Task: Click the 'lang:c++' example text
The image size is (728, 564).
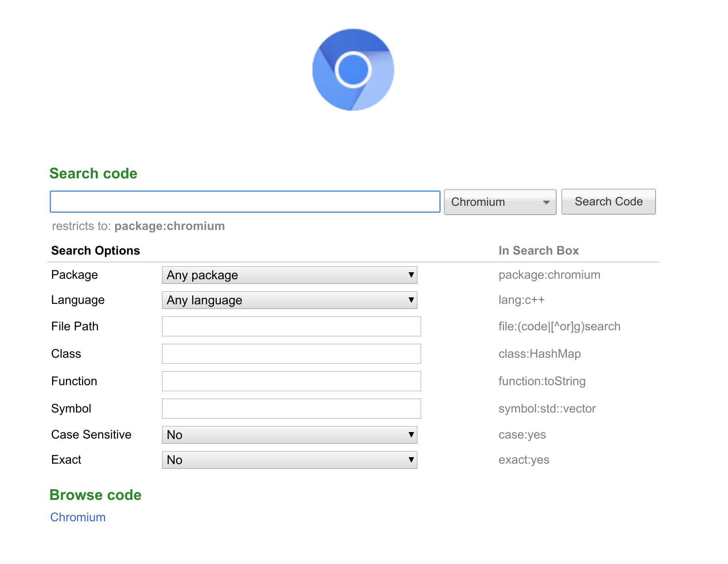Action: (521, 300)
